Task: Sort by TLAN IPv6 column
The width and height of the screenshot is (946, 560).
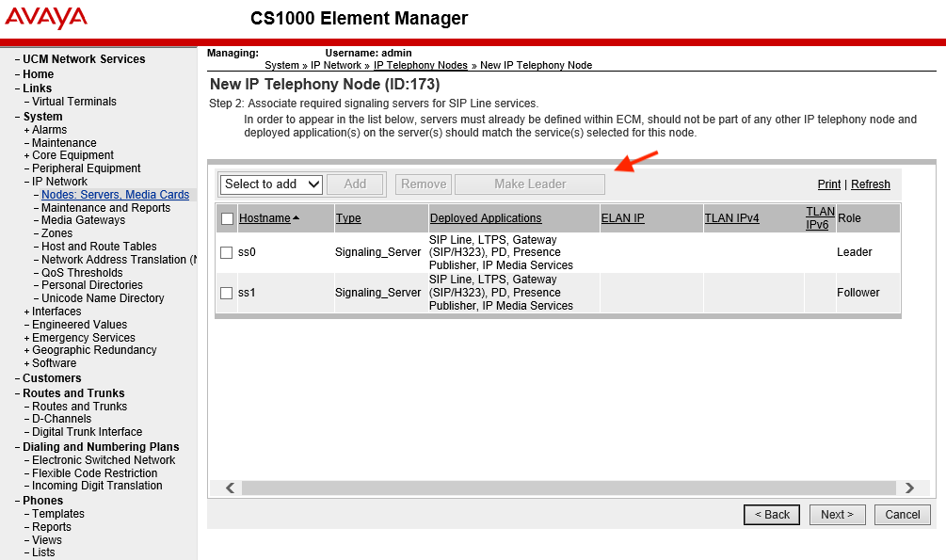Action: pyautogui.click(x=820, y=217)
